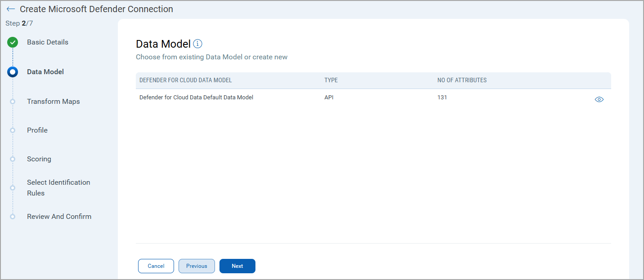
Task: Select the Review And Confirm step
Action: pos(59,217)
